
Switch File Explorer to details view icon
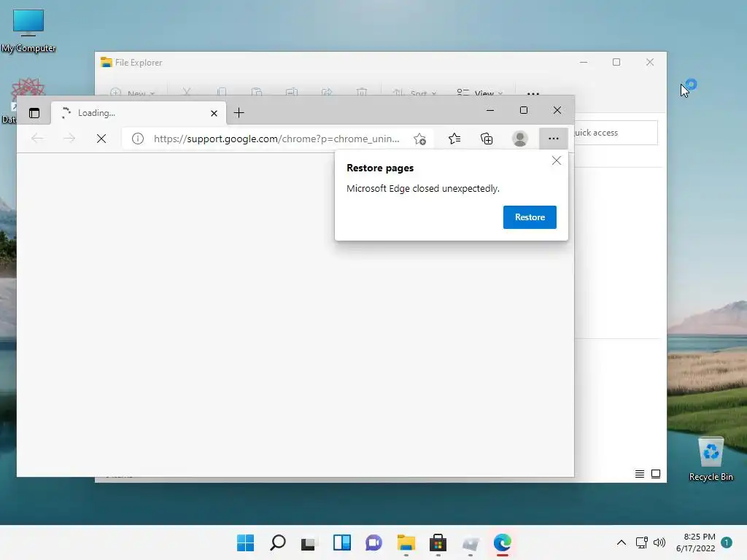pyautogui.click(x=639, y=474)
